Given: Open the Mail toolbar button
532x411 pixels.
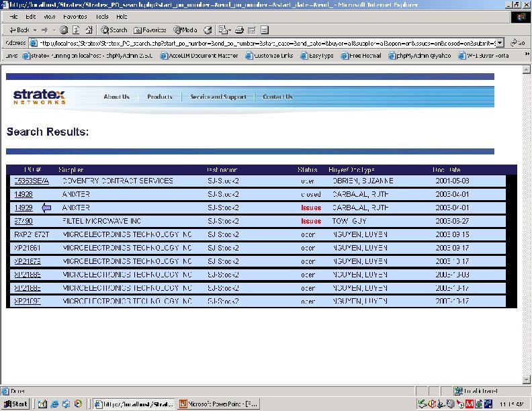Looking at the screenshot, I should (x=224, y=30).
